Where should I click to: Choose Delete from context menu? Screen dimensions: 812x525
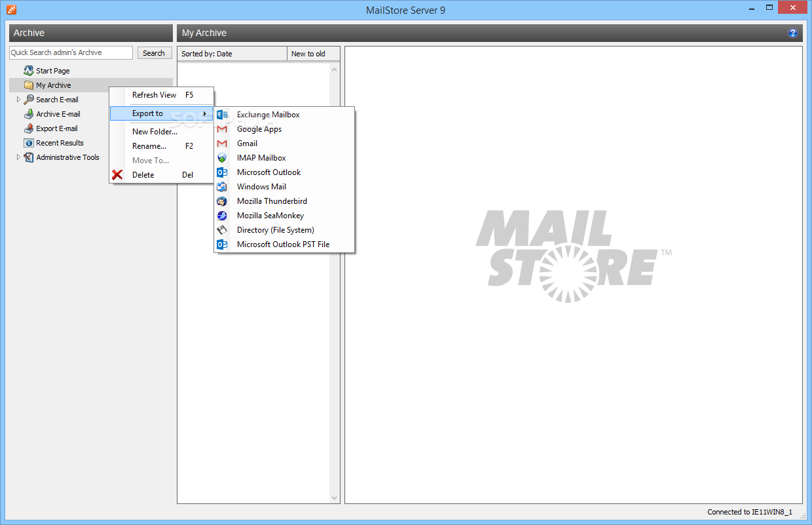point(162,175)
